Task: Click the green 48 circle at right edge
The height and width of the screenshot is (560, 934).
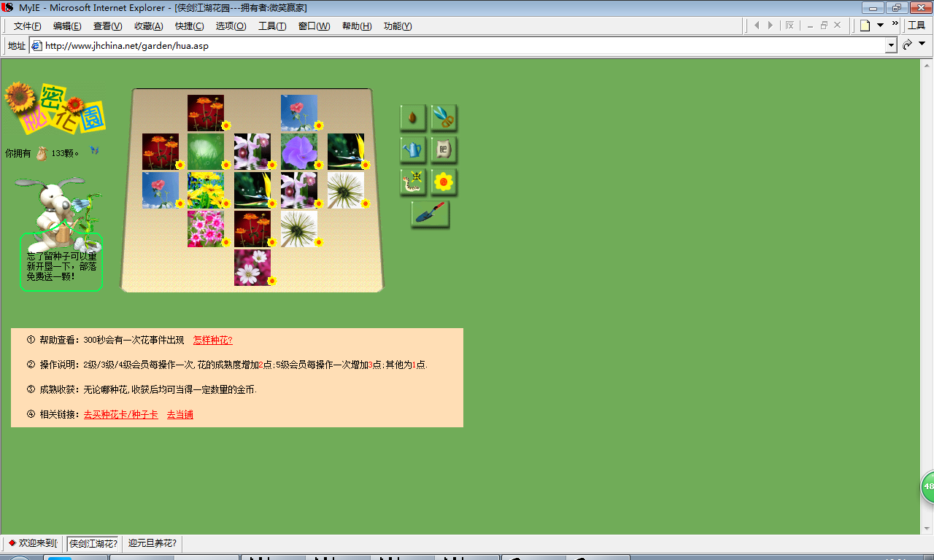Action: click(927, 486)
